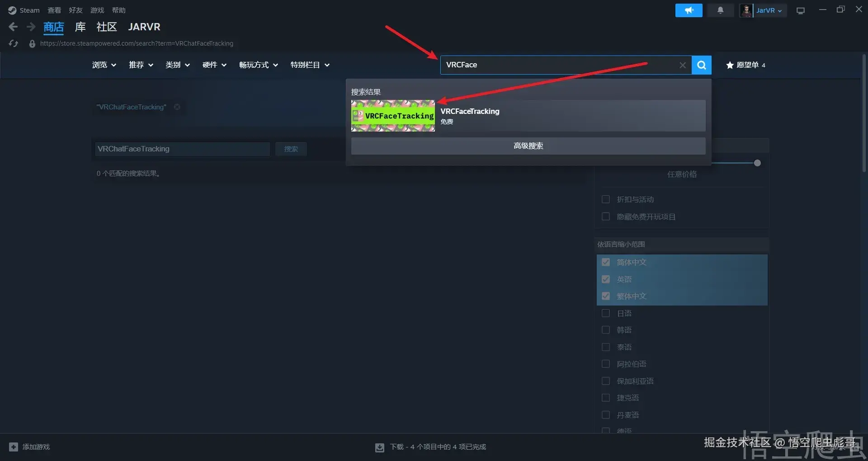The width and height of the screenshot is (868, 461).
Task: Open the 好友 menu
Action: coord(75,10)
